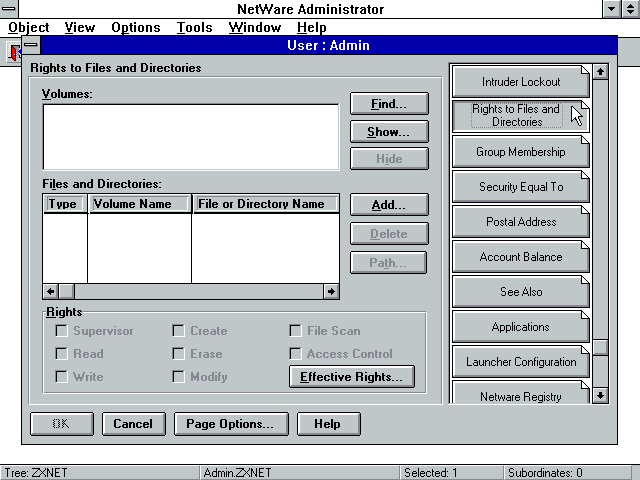Click the Path... button
The width and height of the screenshot is (640, 480).
coord(388,262)
